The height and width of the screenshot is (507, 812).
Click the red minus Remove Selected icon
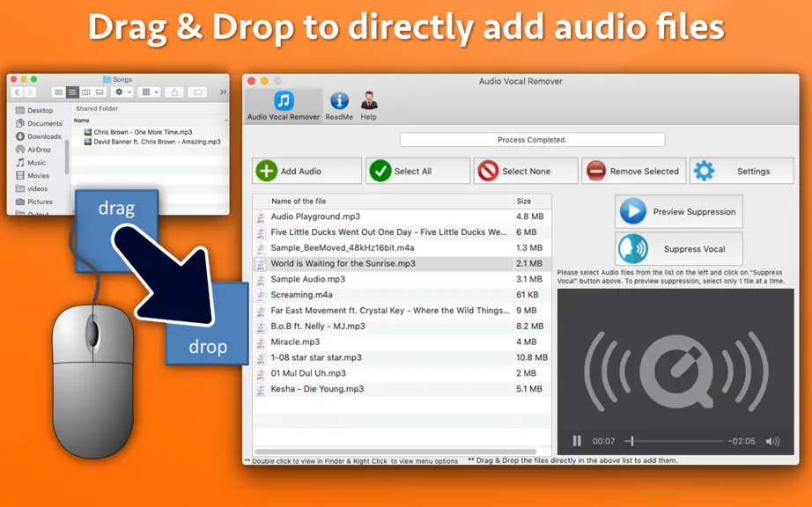pyautogui.click(x=595, y=171)
